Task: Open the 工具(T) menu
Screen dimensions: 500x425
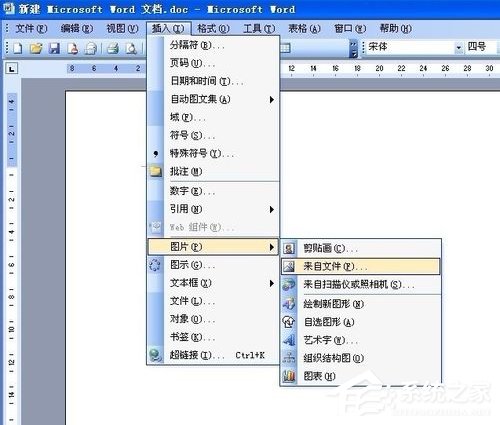Action: (259, 29)
